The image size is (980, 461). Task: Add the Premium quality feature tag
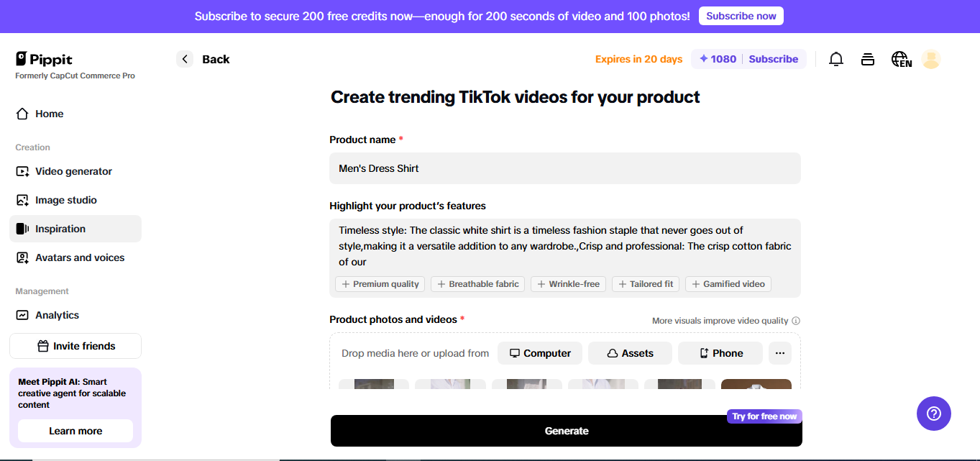click(x=380, y=283)
